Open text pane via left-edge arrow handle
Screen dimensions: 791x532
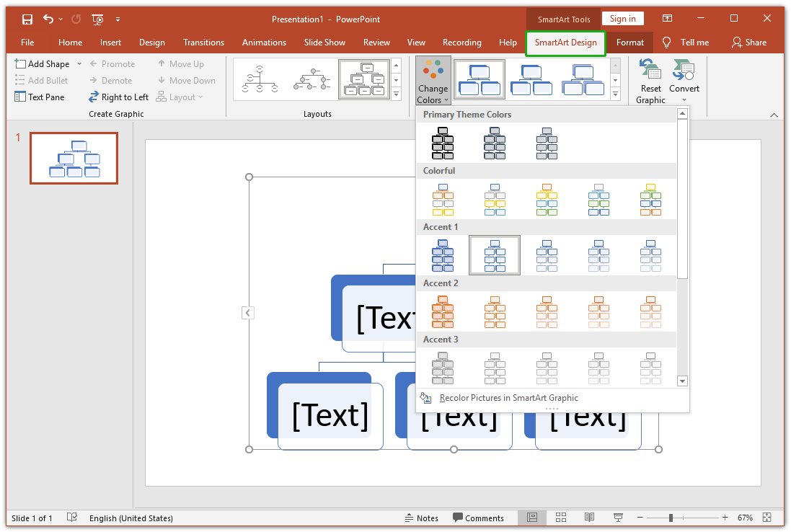point(248,313)
